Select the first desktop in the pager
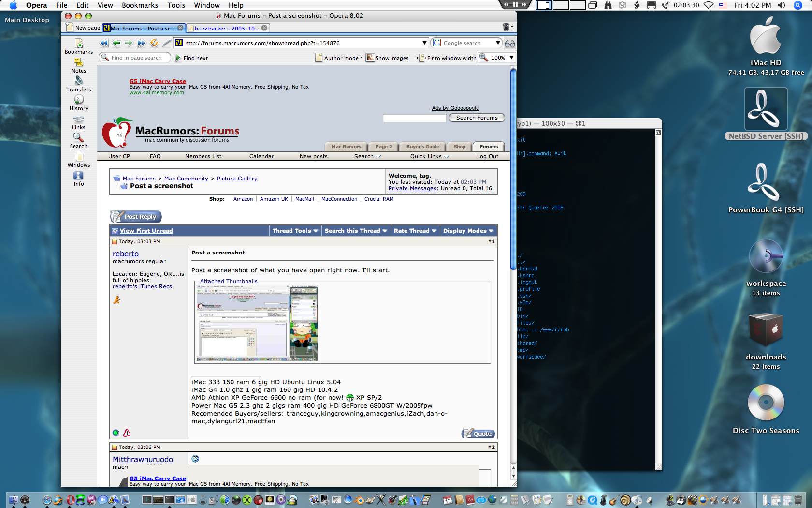 click(543, 5)
